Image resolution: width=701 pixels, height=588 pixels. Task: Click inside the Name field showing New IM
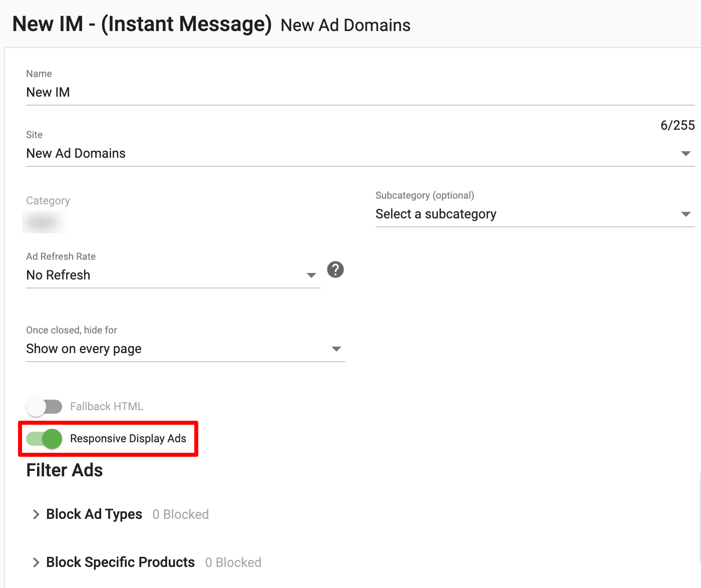pos(200,92)
